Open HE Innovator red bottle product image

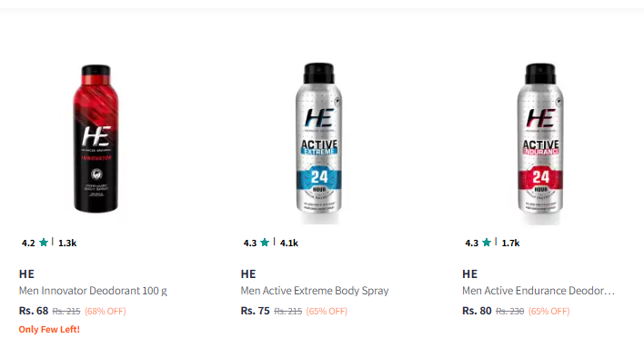pyautogui.click(x=96, y=139)
